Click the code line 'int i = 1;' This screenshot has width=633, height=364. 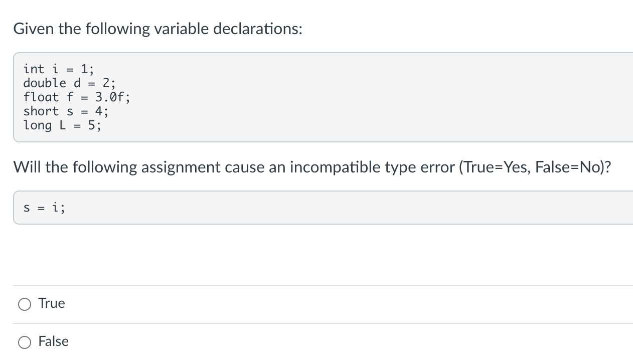[57, 69]
